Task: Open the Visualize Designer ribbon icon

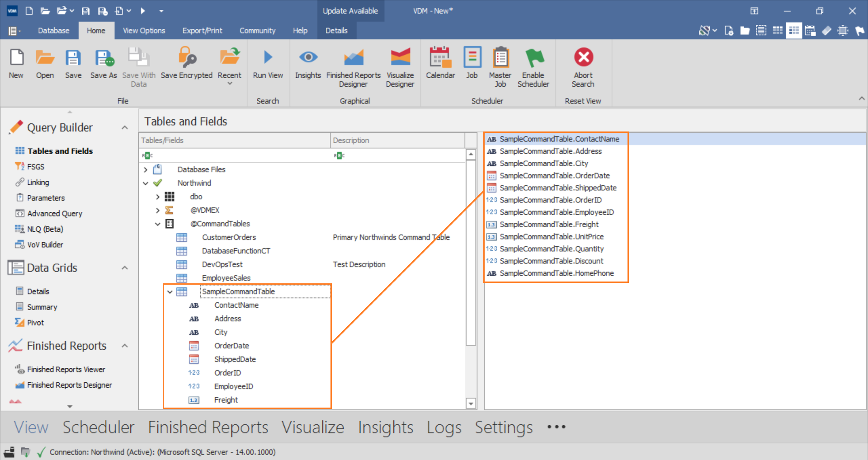Action: [400, 57]
